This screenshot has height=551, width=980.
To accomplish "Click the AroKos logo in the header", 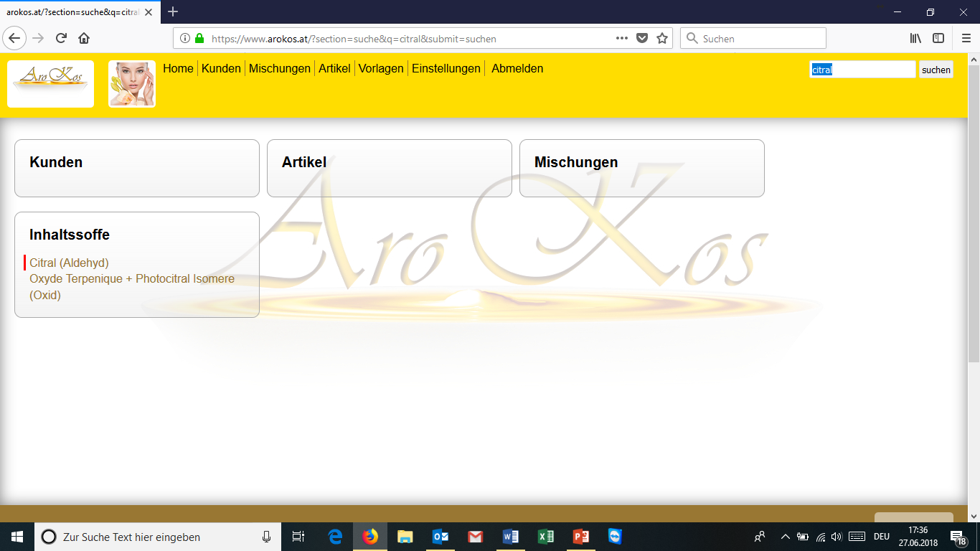I will click(50, 84).
